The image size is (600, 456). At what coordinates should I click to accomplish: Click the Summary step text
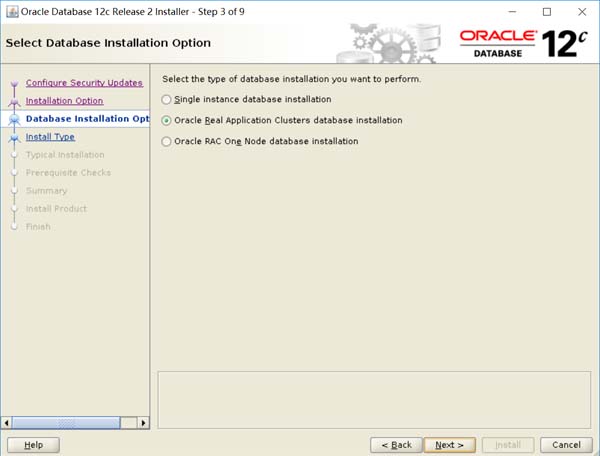click(46, 191)
